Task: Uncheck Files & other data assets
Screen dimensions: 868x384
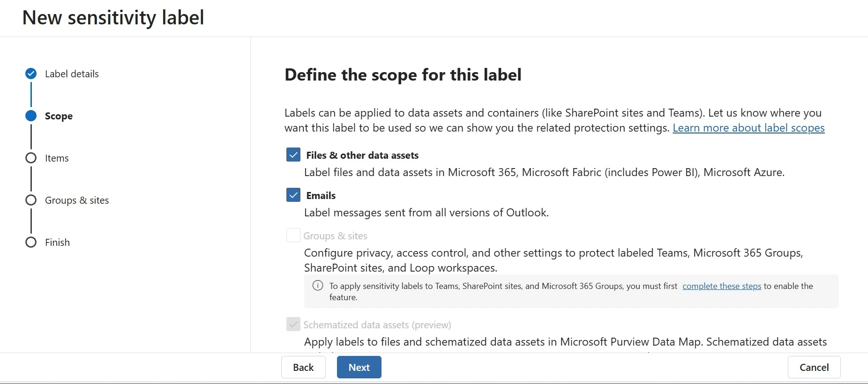Action: (293, 155)
